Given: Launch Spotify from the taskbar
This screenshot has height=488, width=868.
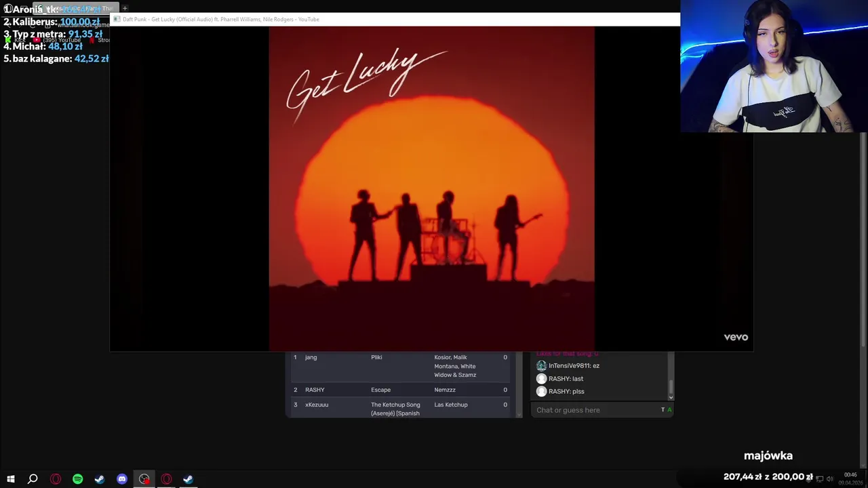Looking at the screenshot, I should click(77, 479).
